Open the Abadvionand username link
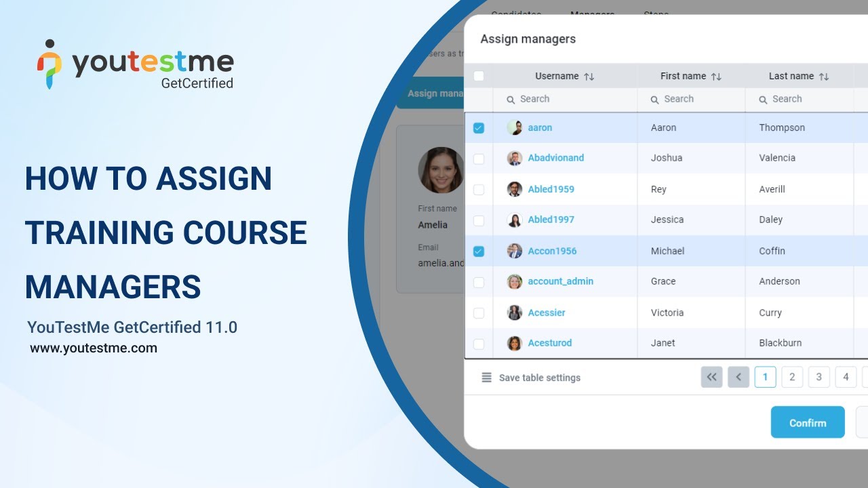This screenshot has height=488, width=868. pyautogui.click(x=556, y=158)
